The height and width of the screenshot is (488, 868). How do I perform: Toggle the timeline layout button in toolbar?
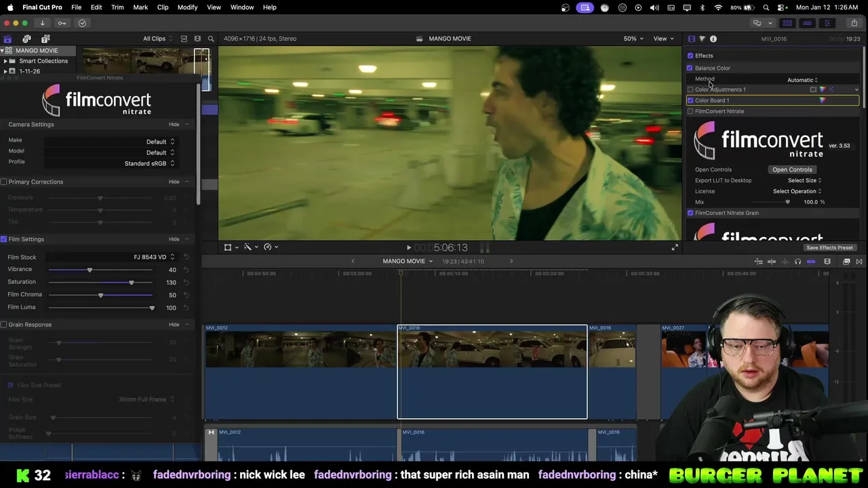tap(807, 23)
